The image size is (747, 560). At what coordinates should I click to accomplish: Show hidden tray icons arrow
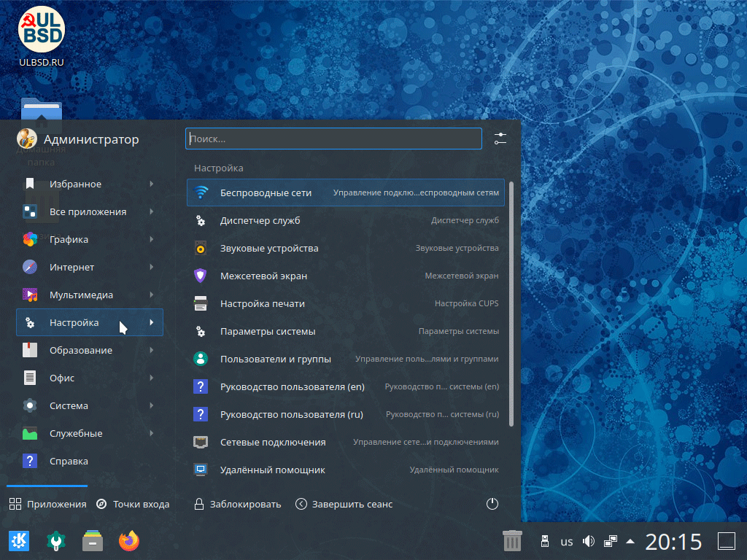(630, 541)
